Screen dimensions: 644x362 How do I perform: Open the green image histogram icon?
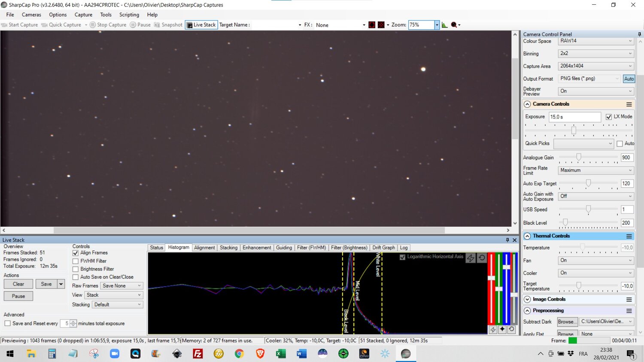(x=445, y=25)
